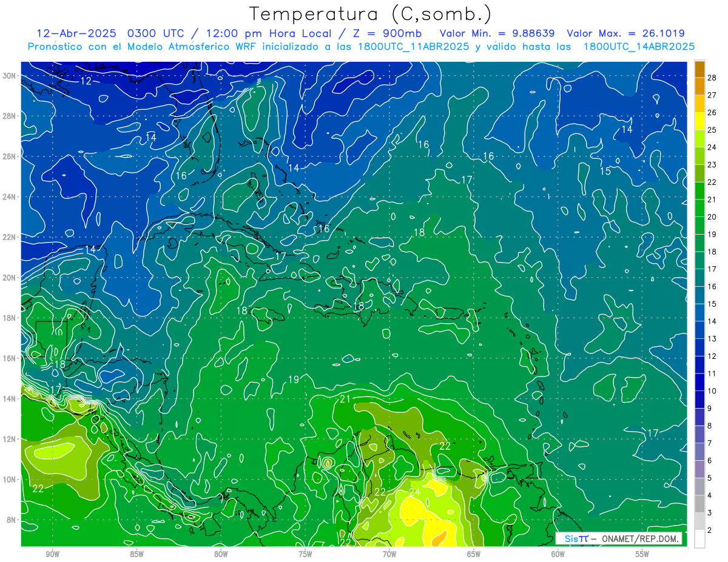The height and width of the screenshot is (562, 728).
Task: Click the 60W longitude axis label
Action: click(558, 554)
